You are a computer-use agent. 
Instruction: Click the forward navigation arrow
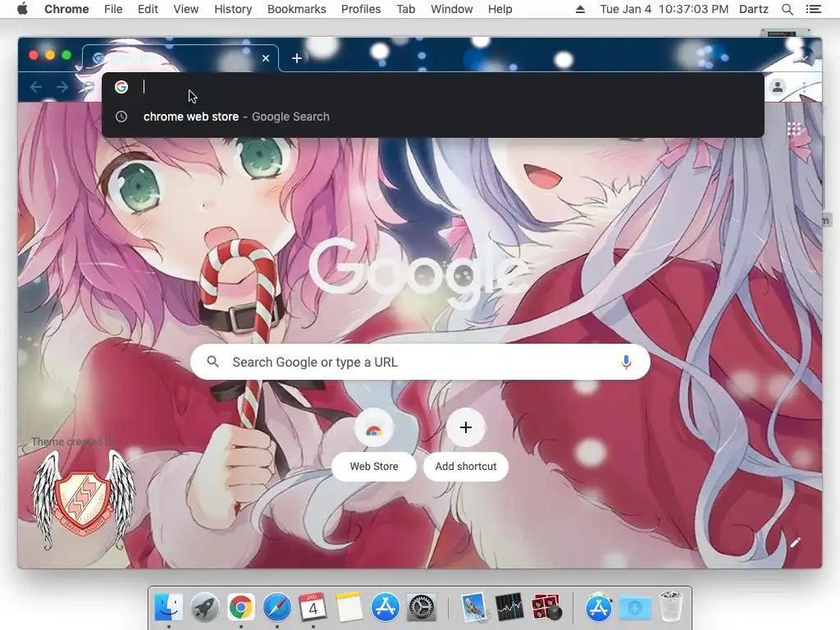(x=62, y=87)
